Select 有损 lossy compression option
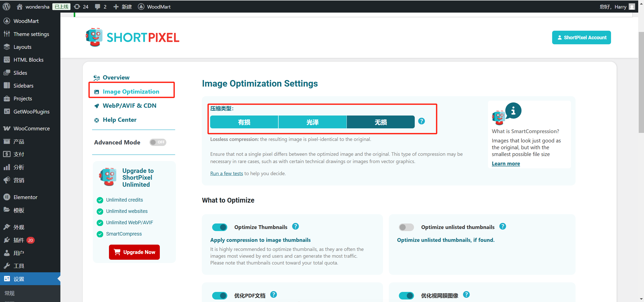Image resolution: width=644 pixels, height=302 pixels. 244,122
